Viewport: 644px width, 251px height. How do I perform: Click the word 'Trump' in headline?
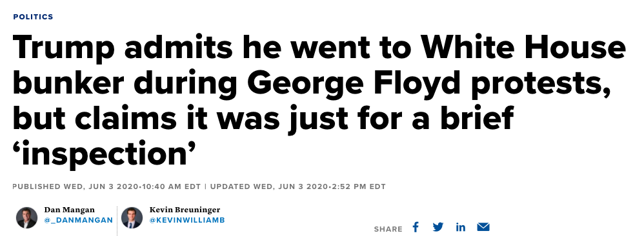click(64, 49)
